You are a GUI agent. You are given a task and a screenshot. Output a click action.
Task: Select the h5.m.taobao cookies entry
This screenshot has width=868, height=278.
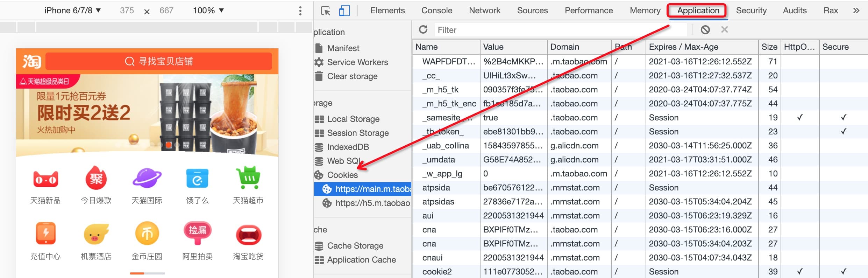tap(372, 203)
